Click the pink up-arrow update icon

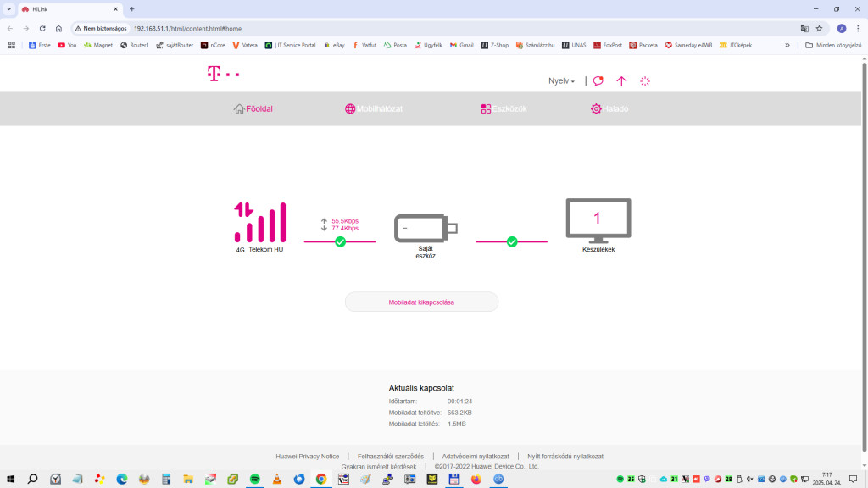click(621, 80)
